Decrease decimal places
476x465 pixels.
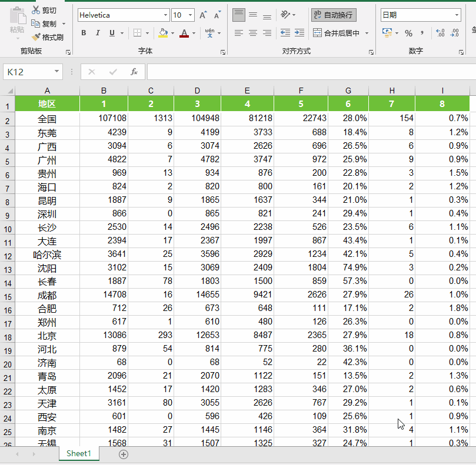point(454,33)
